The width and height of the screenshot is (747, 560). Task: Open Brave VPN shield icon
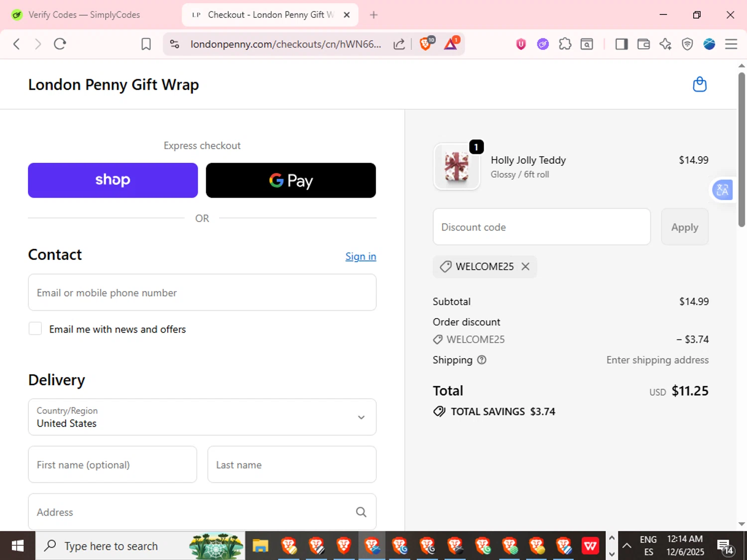coord(687,44)
